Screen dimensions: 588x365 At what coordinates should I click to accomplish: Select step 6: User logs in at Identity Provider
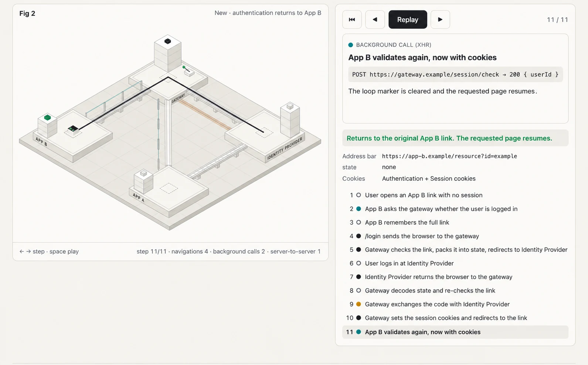455,263
